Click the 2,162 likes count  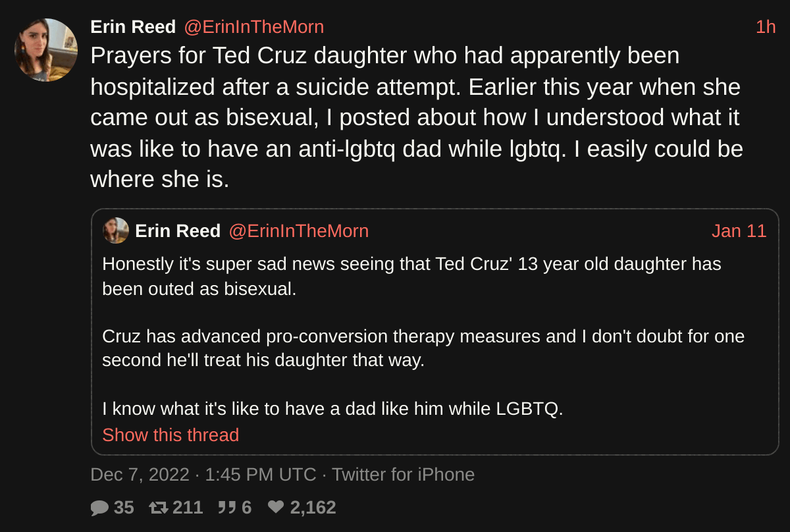(x=313, y=508)
